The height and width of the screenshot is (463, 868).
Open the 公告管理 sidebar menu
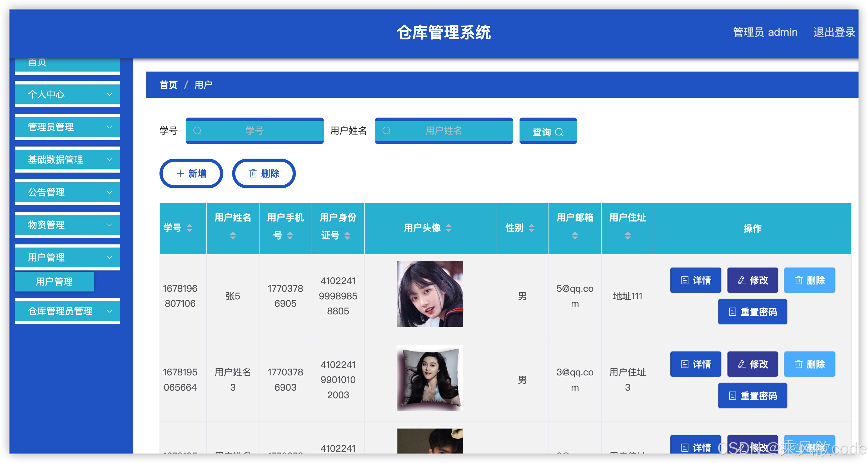(x=67, y=192)
